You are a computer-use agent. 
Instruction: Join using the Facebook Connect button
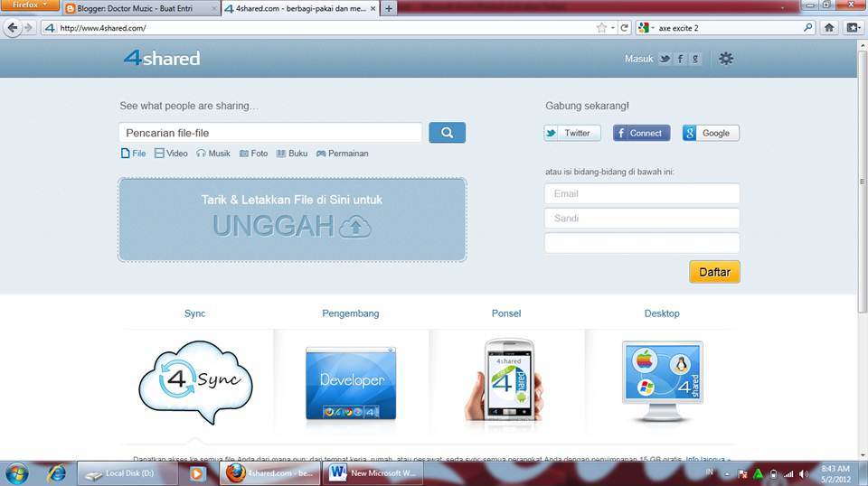tap(641, 133)
